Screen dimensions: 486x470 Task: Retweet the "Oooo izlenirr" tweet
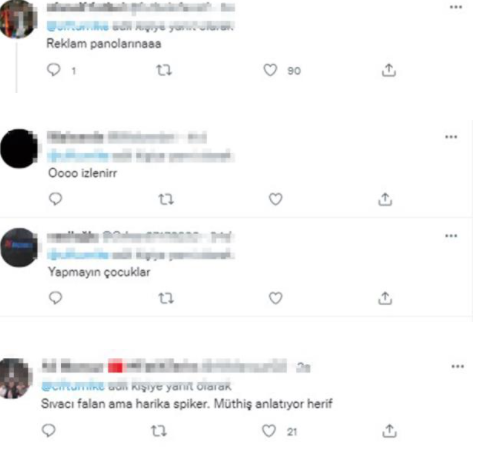pos(166,199)
